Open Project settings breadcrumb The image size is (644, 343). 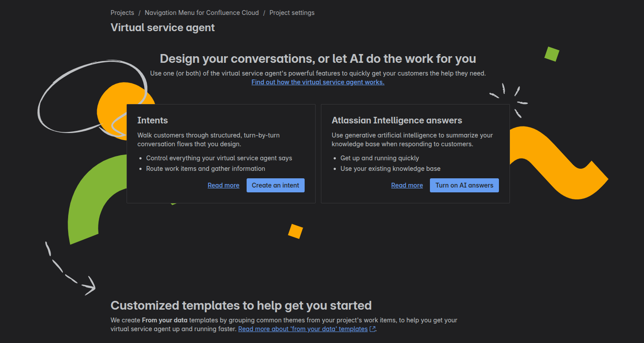coord(292,13)
